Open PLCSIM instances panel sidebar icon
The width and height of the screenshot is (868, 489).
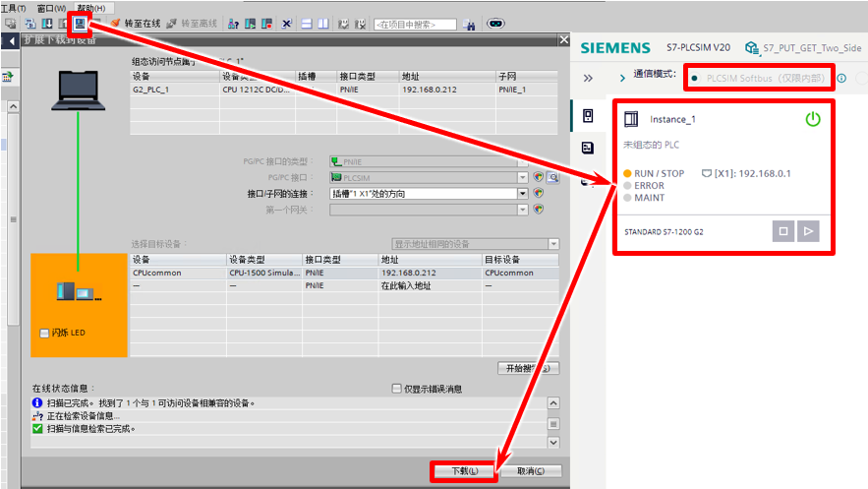point(588,116)
